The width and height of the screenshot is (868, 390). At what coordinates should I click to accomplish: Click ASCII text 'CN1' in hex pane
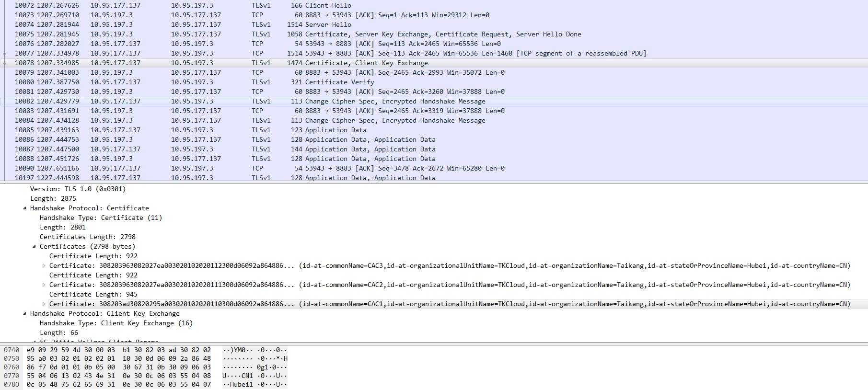247,376
